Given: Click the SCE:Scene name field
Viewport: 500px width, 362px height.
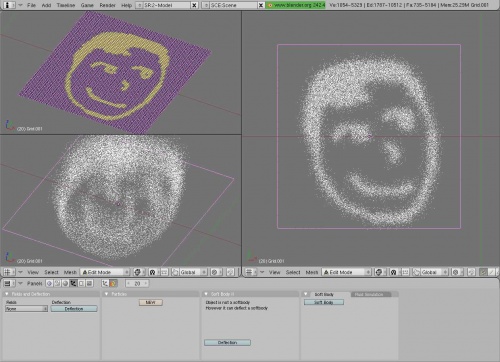Looking at the screenshot, I should [233, 5].
